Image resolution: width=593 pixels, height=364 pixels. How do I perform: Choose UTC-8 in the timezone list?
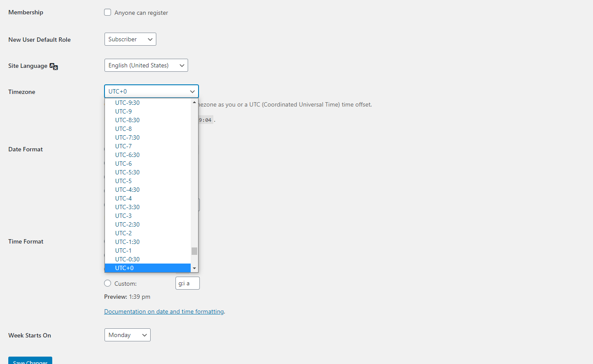point(123,128)
